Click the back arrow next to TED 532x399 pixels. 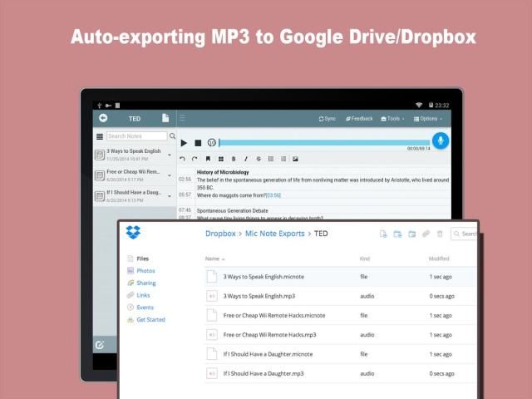pos(103,118)
